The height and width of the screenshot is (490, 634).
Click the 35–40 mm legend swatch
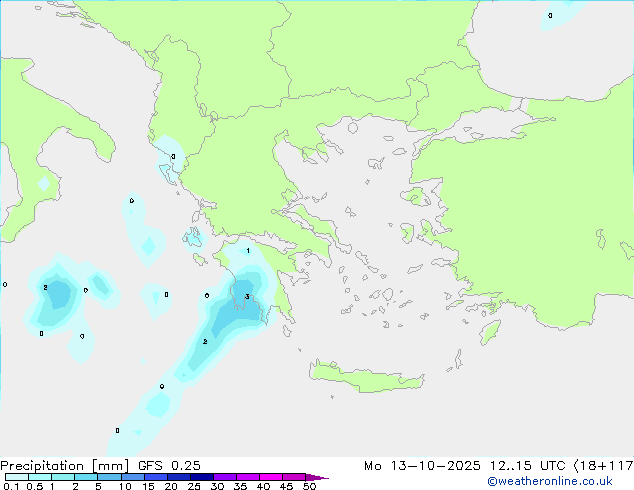(247, 477)
